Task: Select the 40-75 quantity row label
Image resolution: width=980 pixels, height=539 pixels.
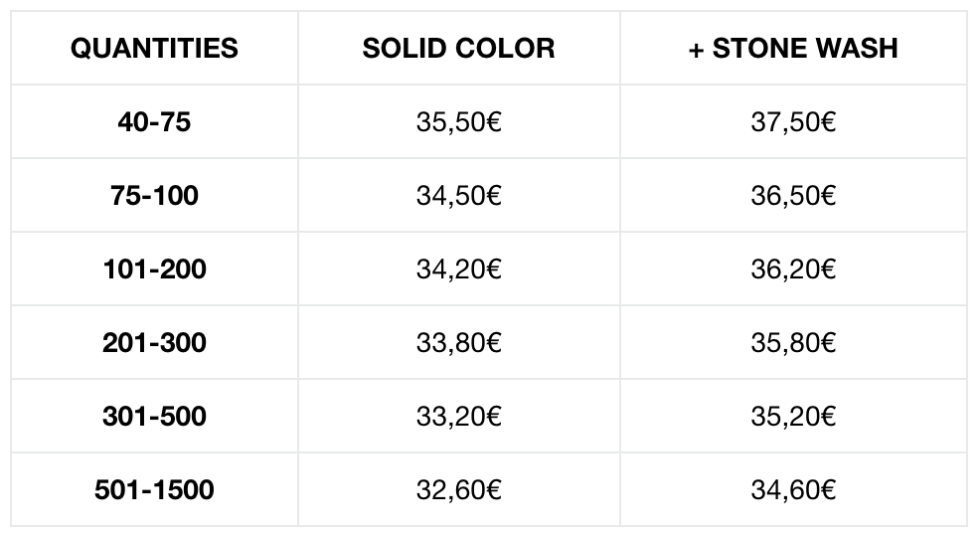Action: 154,122
